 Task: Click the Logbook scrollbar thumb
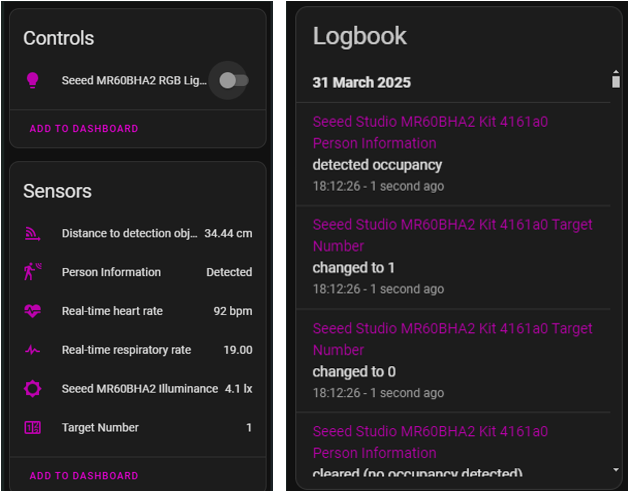[616, 81]
